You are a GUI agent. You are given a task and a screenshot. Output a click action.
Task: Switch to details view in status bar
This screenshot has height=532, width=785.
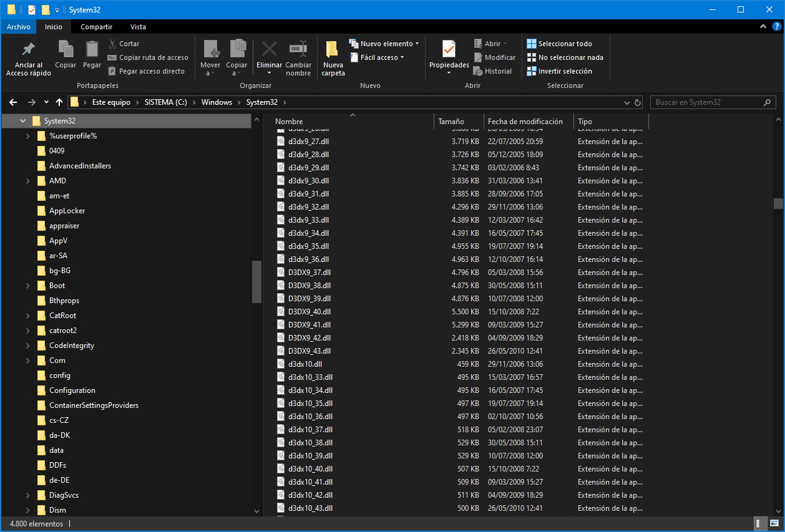coord(761,524)
